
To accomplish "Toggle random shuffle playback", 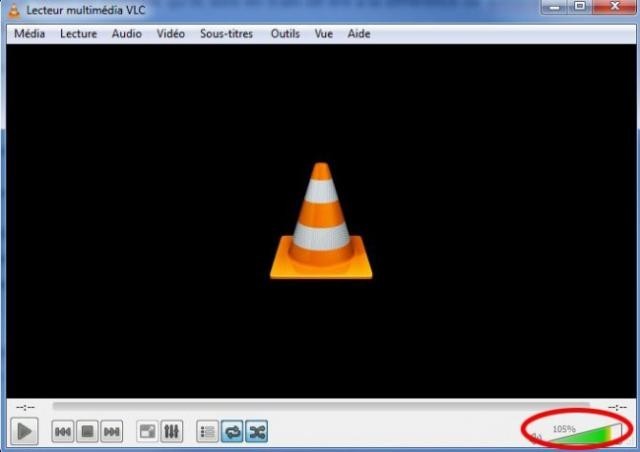I will pos(257,431).
